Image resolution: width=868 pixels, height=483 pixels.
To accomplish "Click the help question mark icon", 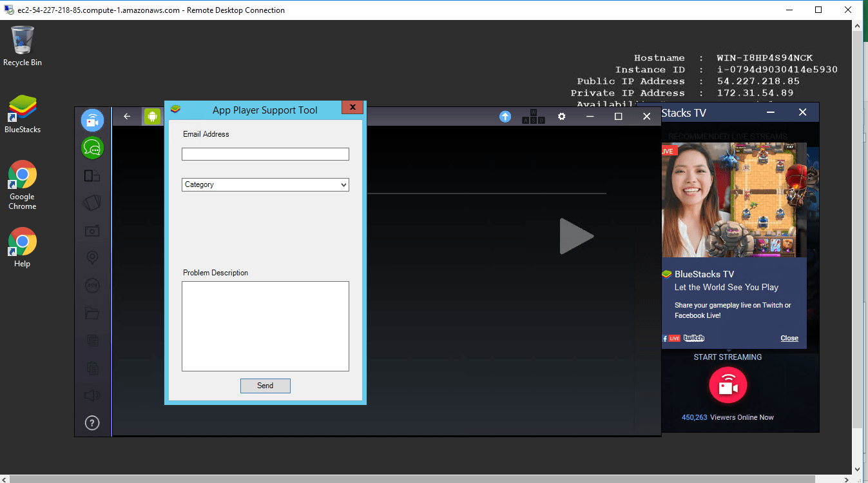I will click(x=92, y=423).
